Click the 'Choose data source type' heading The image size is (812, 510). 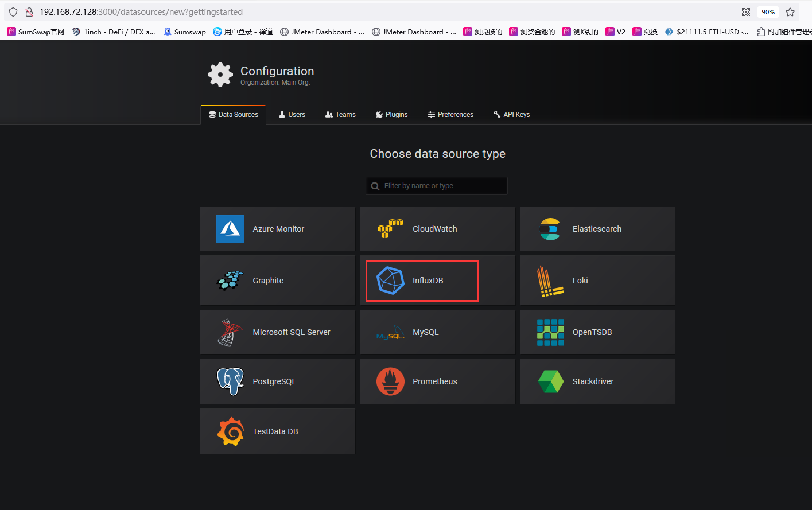(438, 154)
